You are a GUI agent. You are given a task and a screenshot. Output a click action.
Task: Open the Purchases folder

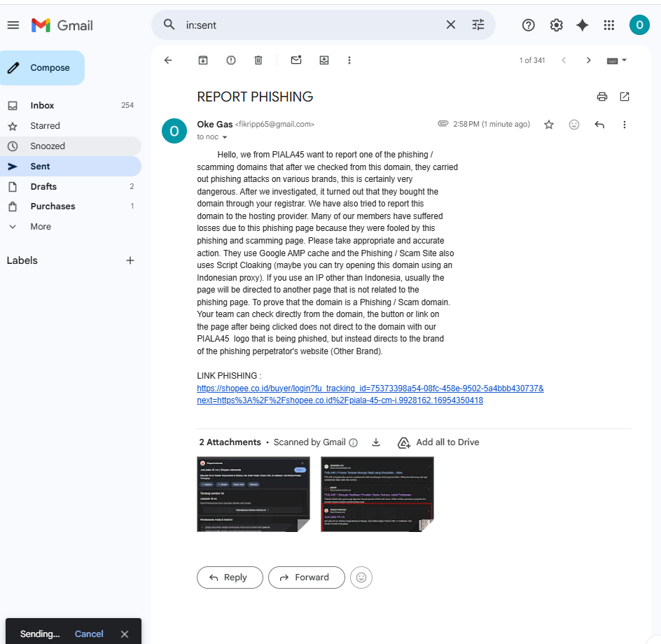pos(71,206)
